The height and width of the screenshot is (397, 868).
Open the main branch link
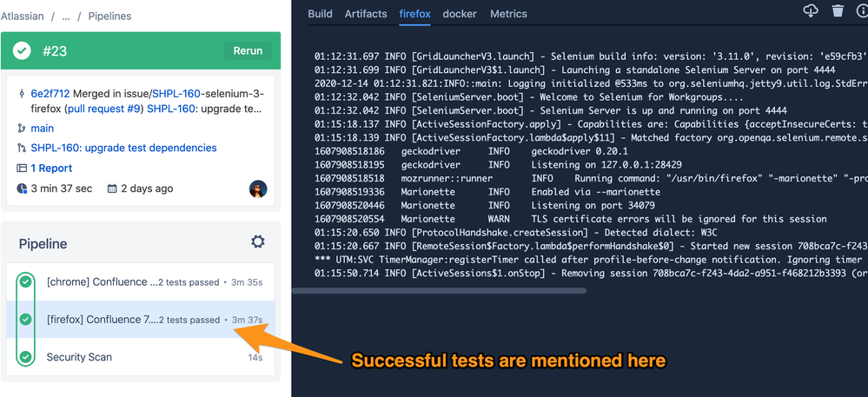tap(42, 129)
